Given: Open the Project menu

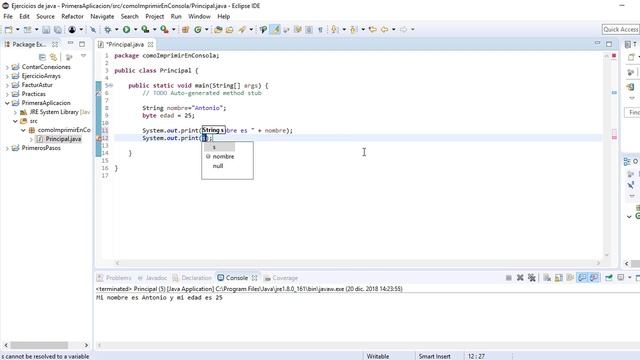Looking at the screenshot, I should click(155, 16).
